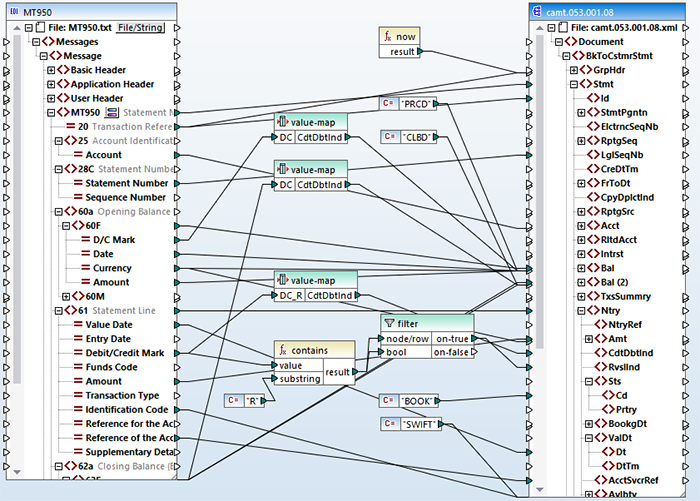Select the Statement Number tree item
700x501 pixels.
pos(126,183)
